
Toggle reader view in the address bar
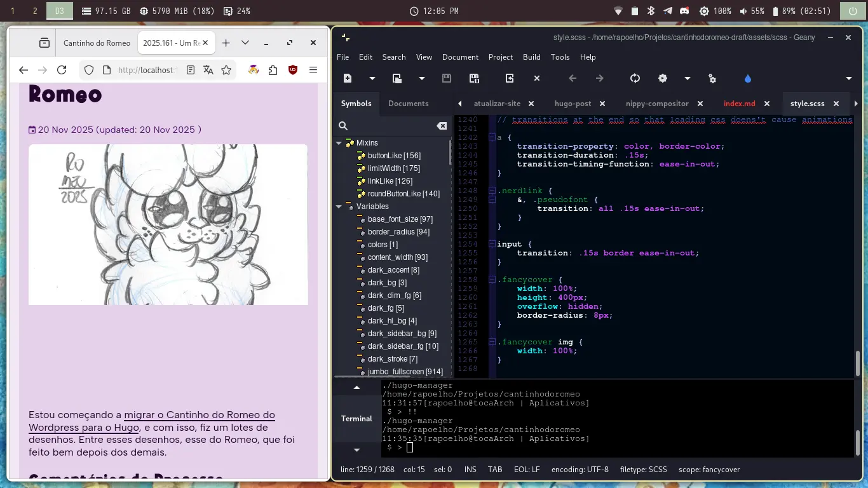(191, 70)
